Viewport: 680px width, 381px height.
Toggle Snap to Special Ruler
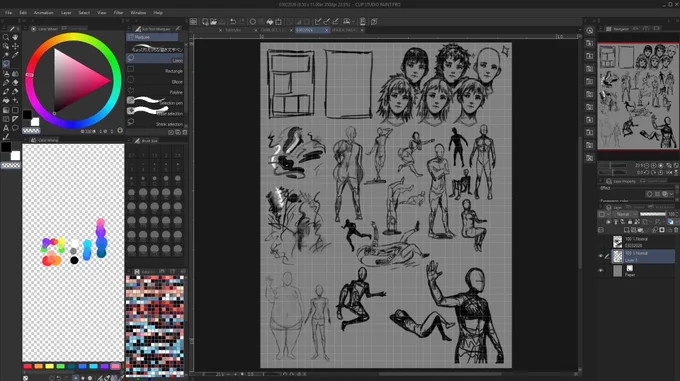(x=327, y=22)
